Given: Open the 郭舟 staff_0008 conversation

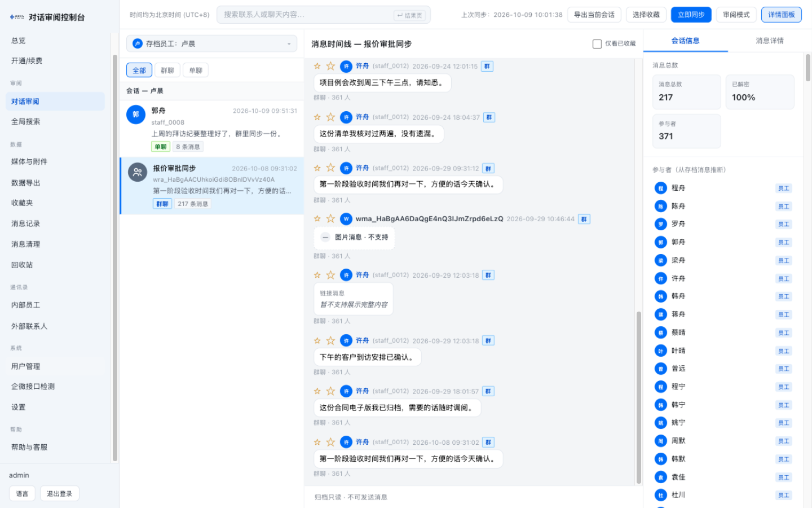Looking at the screenshot, I should pyautogui.click(x=212, y=129).
